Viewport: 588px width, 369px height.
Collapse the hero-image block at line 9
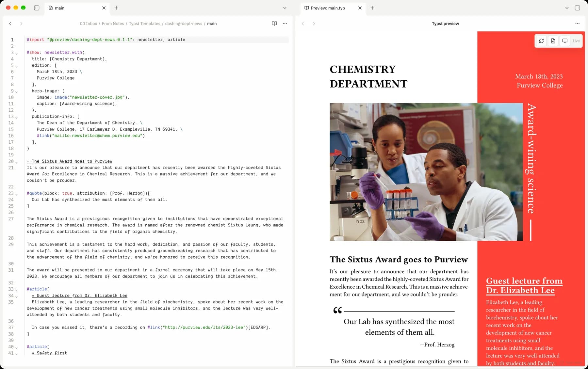[x=17, y=92]
